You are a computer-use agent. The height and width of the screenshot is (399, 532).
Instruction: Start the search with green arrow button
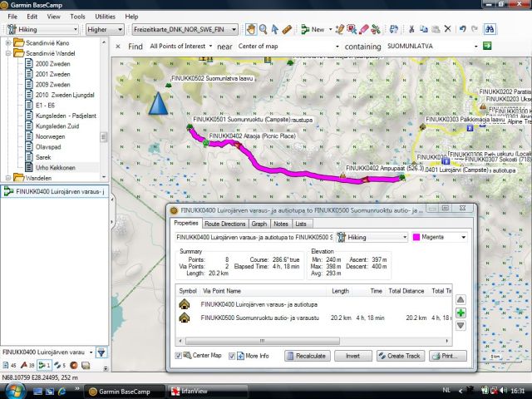pyautogui.click(x=487, y=47)
